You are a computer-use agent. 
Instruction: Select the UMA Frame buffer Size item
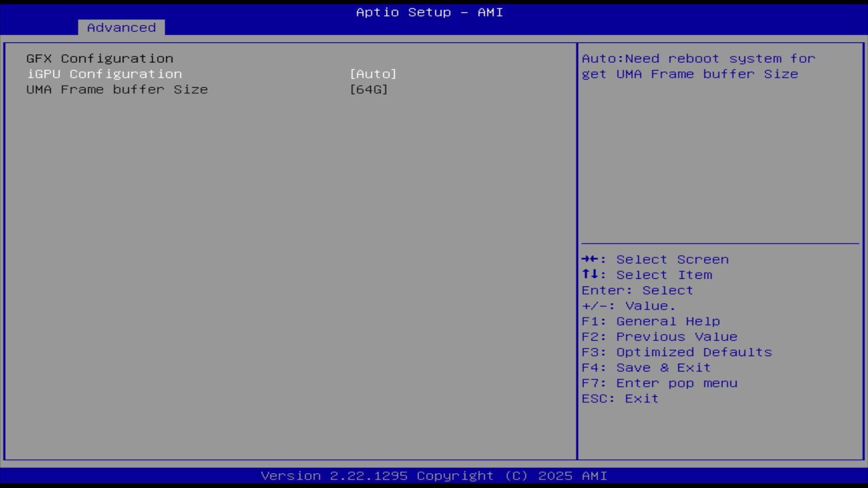point(117,89)
